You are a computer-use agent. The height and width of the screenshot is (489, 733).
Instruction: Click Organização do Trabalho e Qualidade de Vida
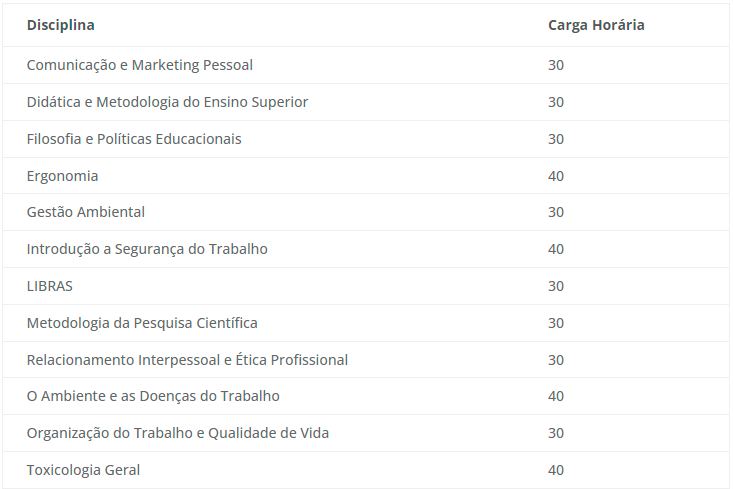pyautogui.click(x=178, y=433)
